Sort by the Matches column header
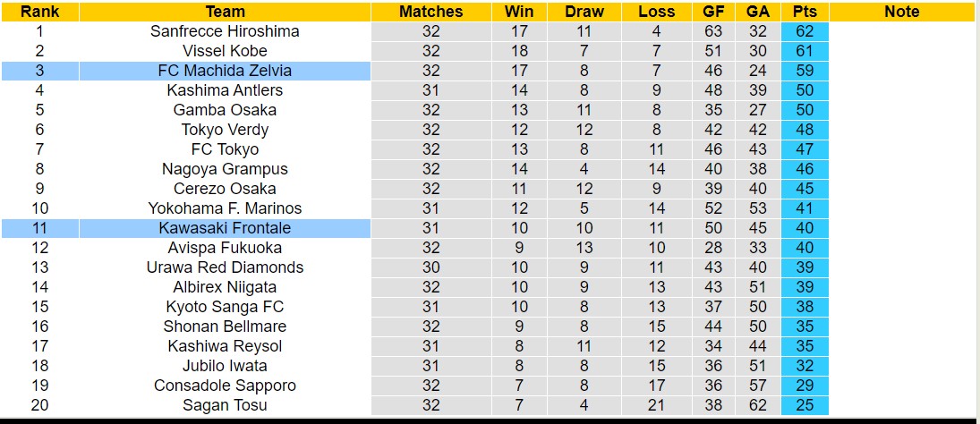The image size is (980, 424). click(x=431, y=12)
